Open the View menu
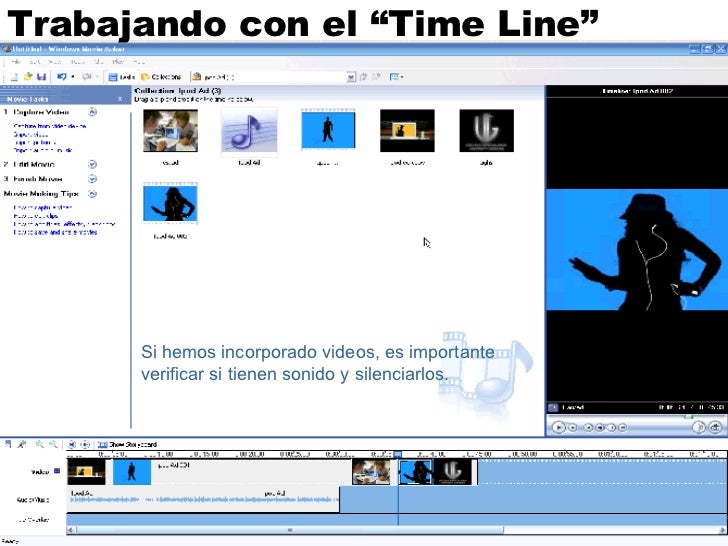This screenshot has width=728, height=546. click(55, 62)
